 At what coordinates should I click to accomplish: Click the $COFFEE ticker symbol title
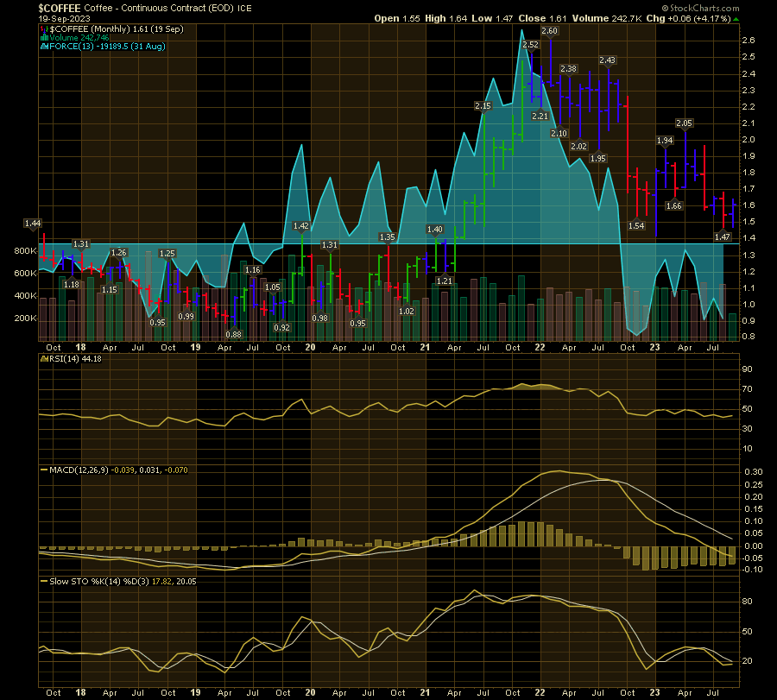point(60,7)
